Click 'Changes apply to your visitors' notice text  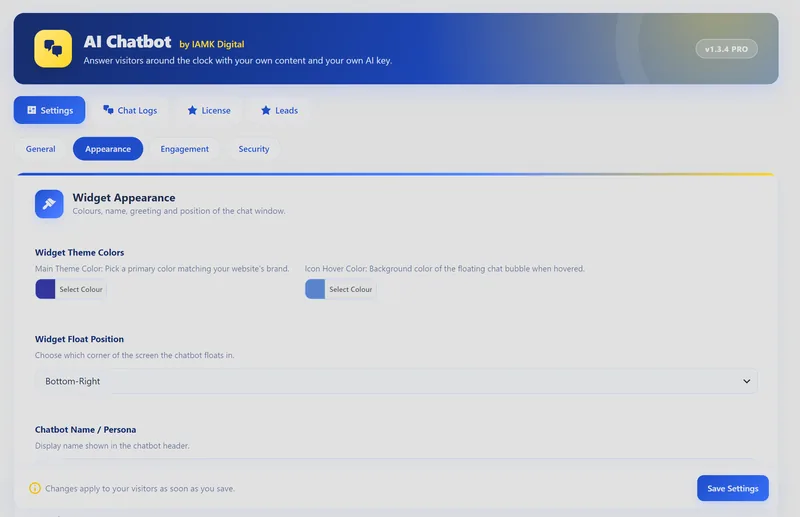pyautogui.click(x=140, y=488)
